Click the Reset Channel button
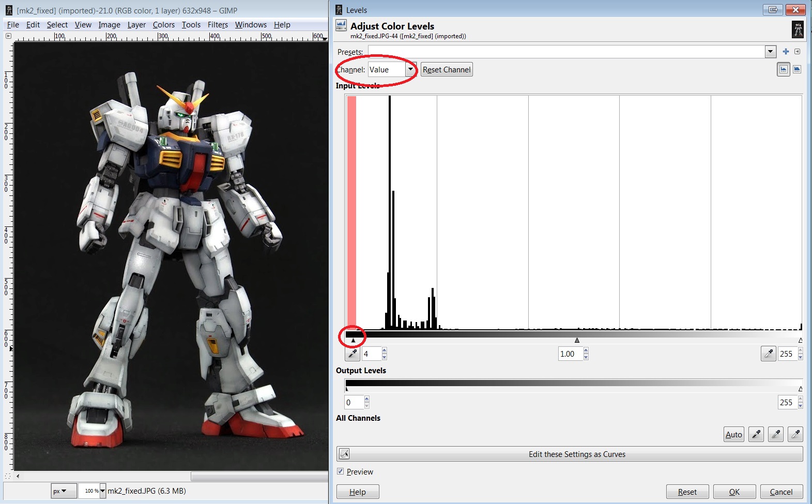Image resolution: width=812 pixels, height=504 pixels. pos(447,69)
